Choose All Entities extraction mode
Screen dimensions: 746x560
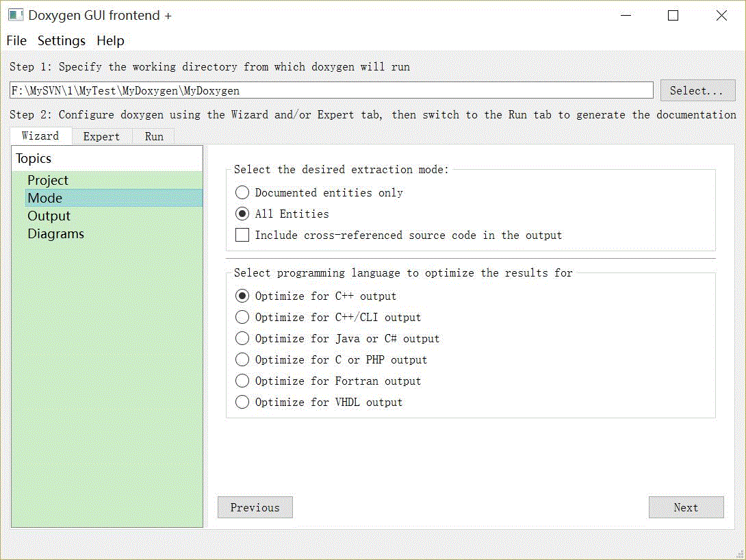tap(282, 214)
